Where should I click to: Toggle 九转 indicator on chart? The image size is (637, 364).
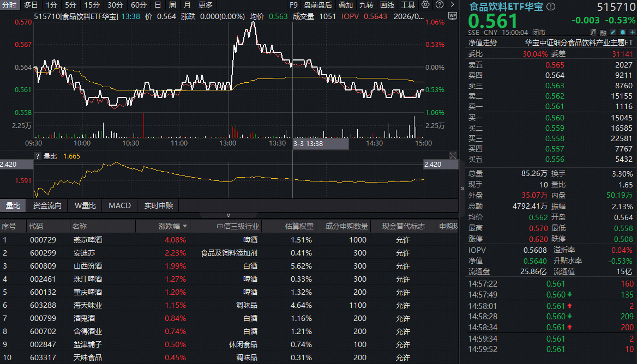coord(366,5)
